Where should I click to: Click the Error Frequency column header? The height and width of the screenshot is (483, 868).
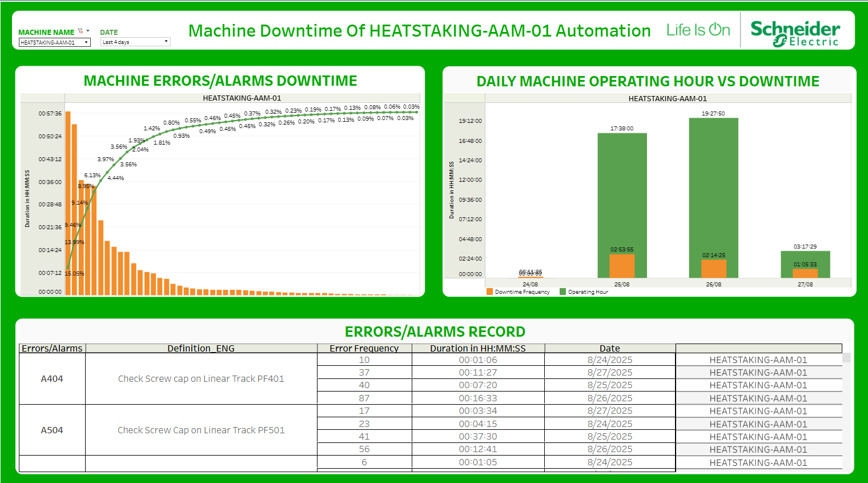[364, 348]
